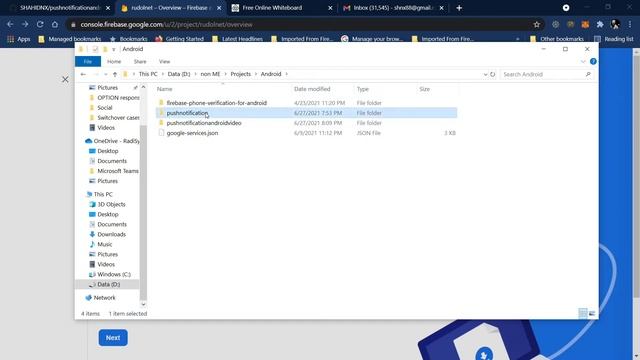Screen dimensions: 640x360
Task: Open the Home ribbon tab
Action: coord(114,62)
